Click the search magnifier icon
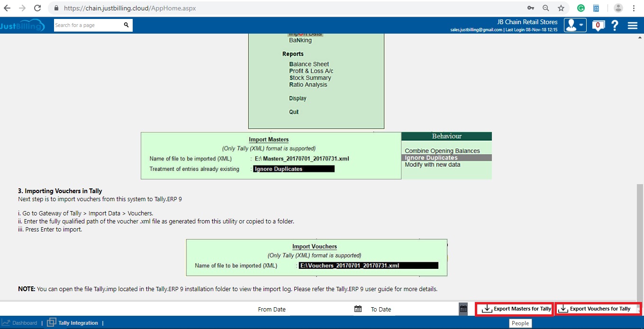 [127, 25]
